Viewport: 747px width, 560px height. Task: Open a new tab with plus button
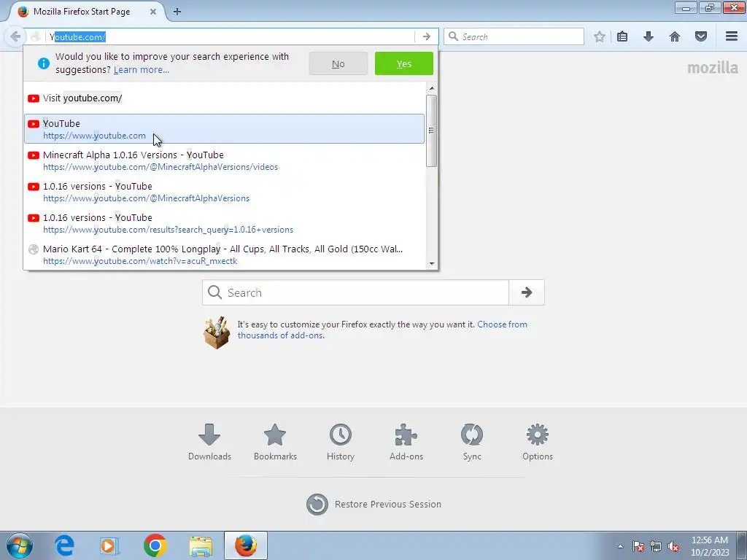(x=177, y=12)
